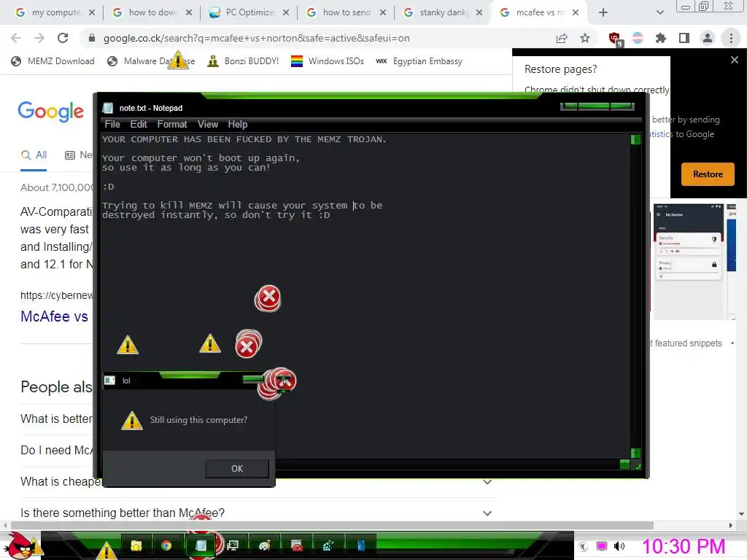This screenshot has width=747, height=560.
Task: Dismiss the Restore pages popup
Action: pyautogui.click(x=734, y=60)
